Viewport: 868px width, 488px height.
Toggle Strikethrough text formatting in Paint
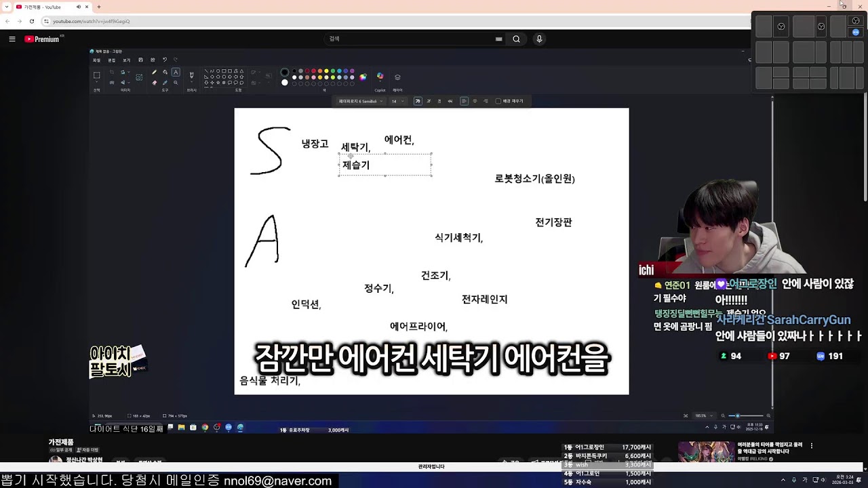pos(450,101)
